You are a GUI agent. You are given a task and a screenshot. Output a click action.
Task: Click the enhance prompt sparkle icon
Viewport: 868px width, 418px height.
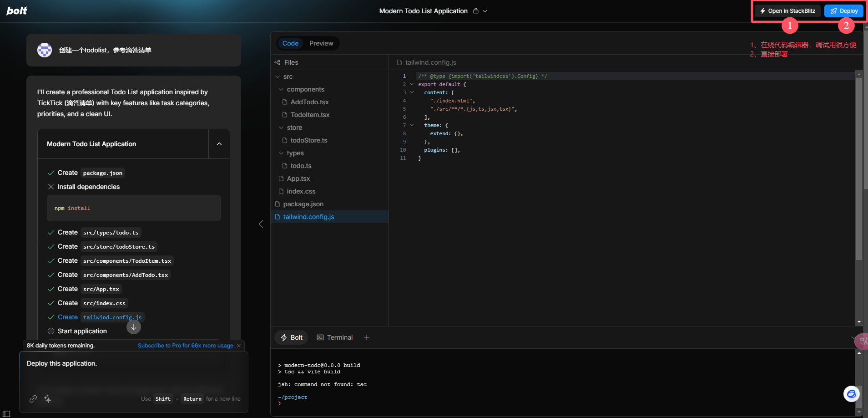point(48,399)
